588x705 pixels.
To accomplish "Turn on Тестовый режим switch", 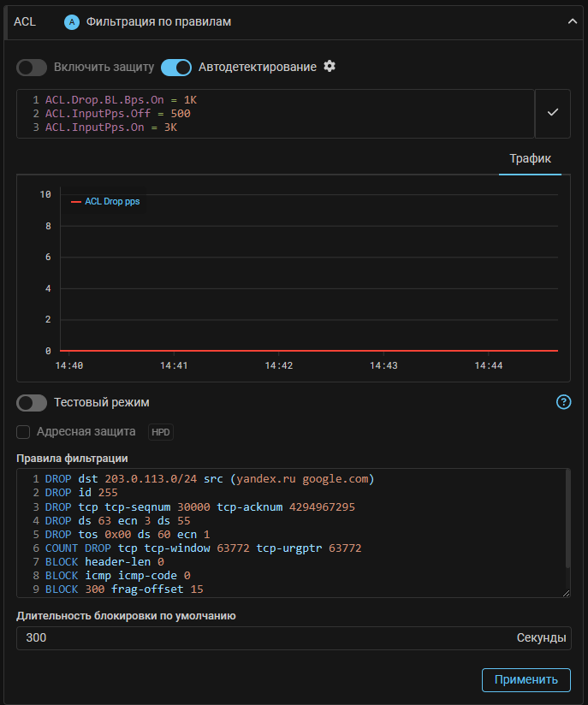I will click(32, 403).
